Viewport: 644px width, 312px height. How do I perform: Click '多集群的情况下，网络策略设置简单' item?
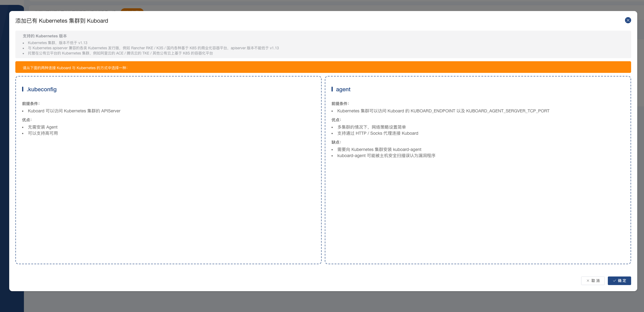[371, 127]
